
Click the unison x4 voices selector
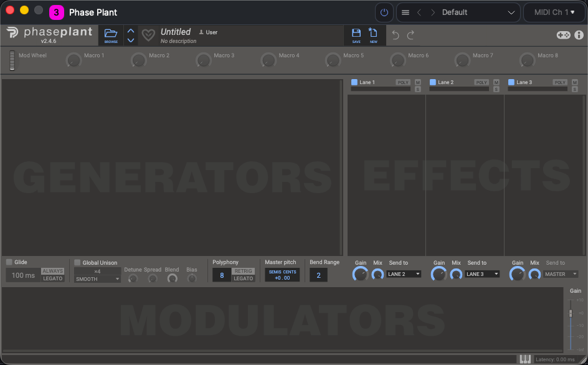coord(97,271)
